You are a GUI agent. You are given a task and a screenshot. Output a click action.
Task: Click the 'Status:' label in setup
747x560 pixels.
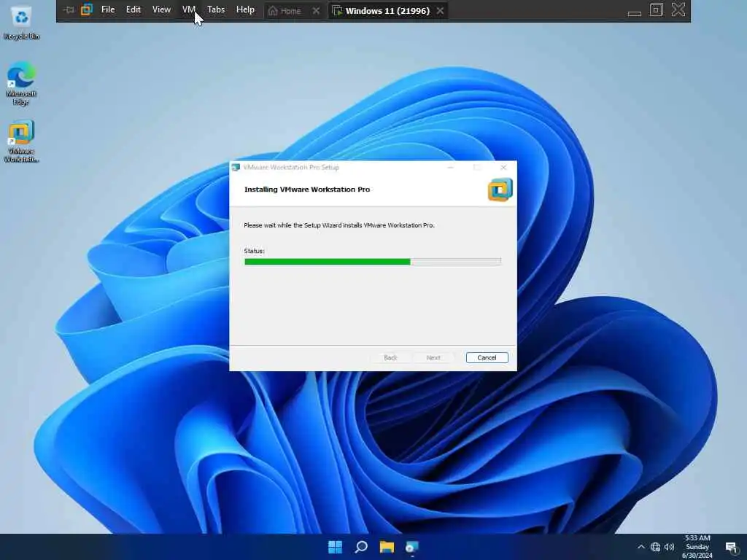click(254, 251)
